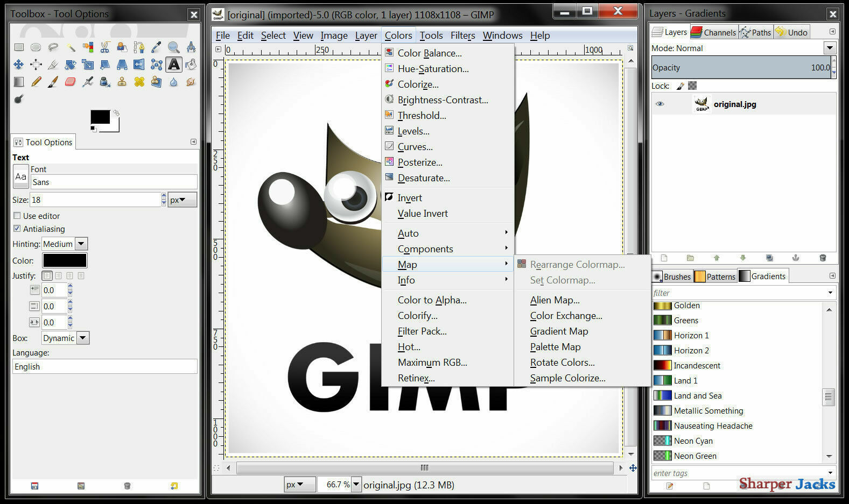Disable the Antialiasing checkbox
Viewport: 849px width, 504px height.
click(17, 229)
